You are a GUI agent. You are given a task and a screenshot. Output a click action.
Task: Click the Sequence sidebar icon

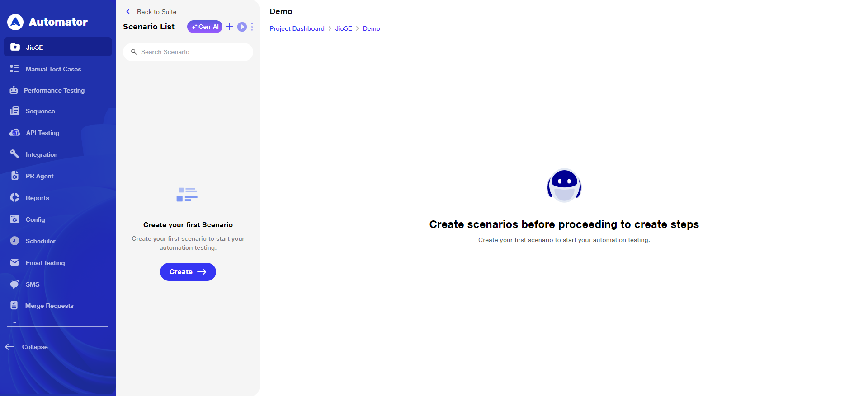click(14, 111)
